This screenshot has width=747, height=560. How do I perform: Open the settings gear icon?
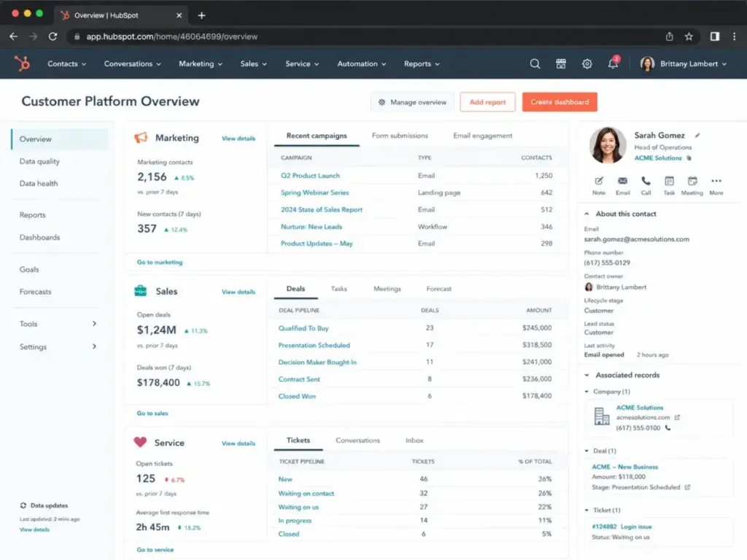pos(587,64)
